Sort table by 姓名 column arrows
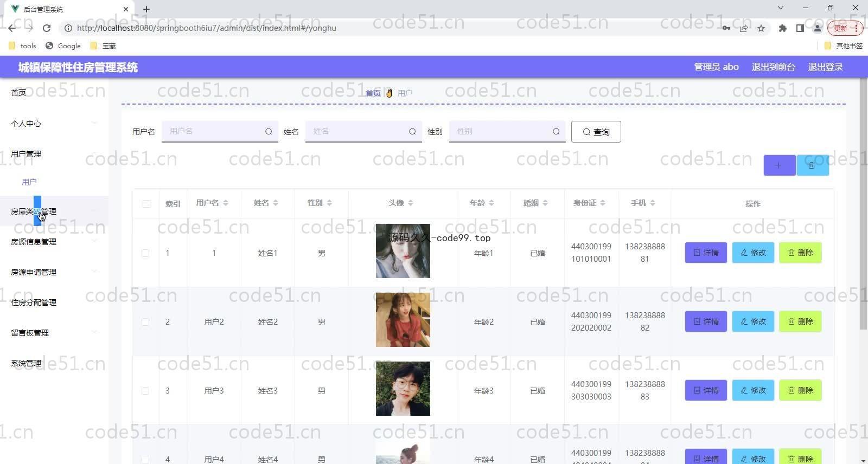The height and width of the screenshot is (464, 868). pos(276,203)
